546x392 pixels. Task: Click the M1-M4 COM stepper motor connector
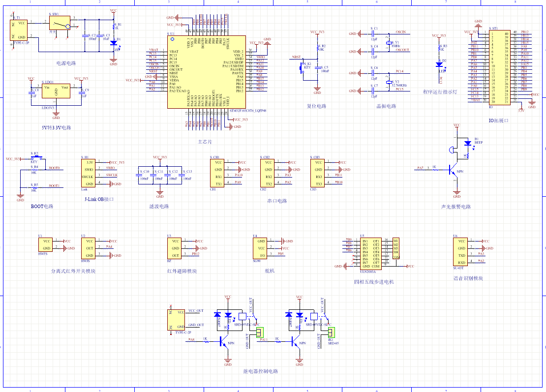(x=396, y=248)
